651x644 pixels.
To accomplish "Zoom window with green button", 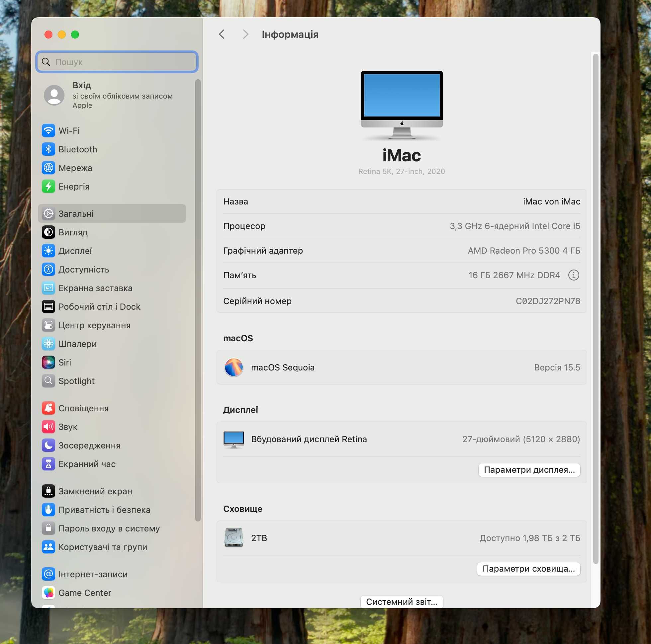I will click(x=75, y=34).
